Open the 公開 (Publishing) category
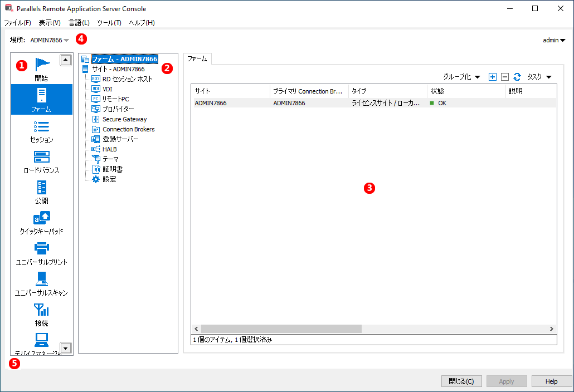The width and height of the screenshot is (574, 392). coord(42,192)
